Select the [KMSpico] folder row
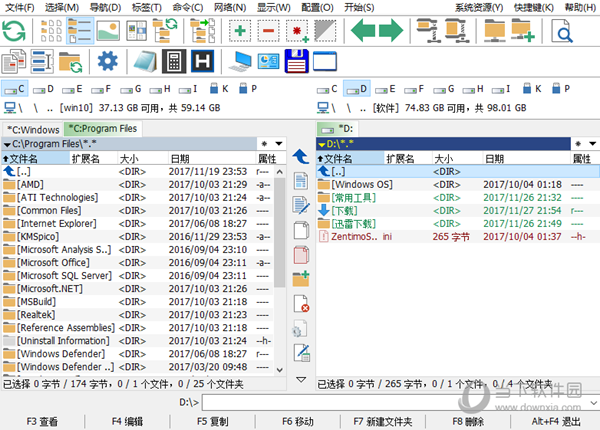Screen dimensions: 600x430 138,237
